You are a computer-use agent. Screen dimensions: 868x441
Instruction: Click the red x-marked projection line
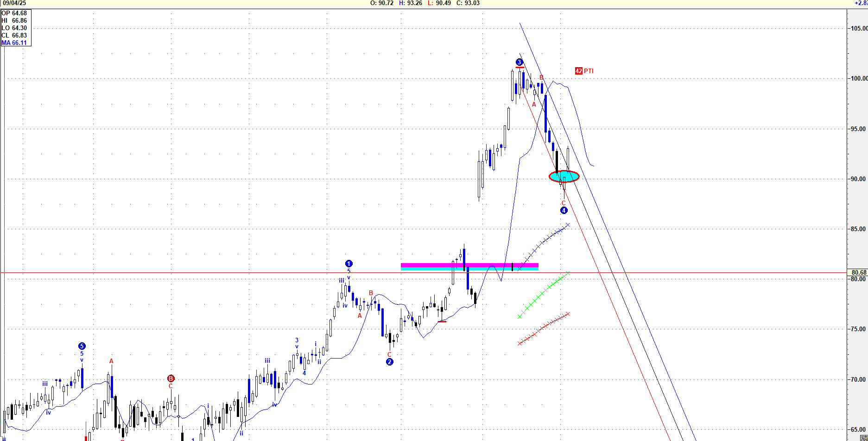(543, 327)
